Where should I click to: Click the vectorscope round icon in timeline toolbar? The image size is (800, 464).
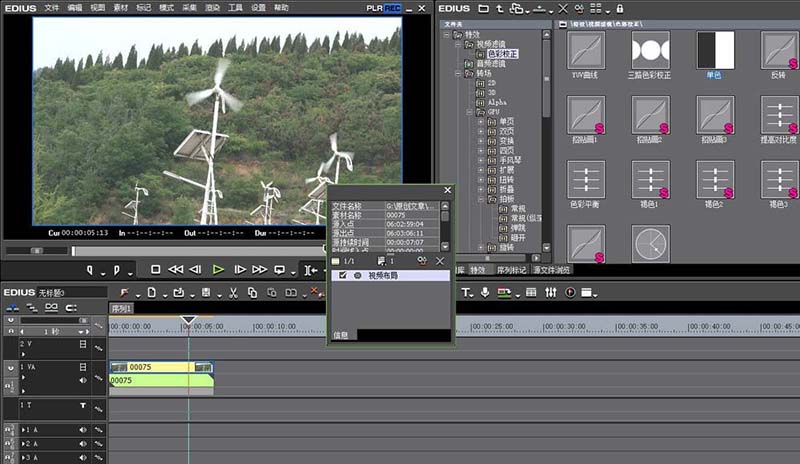(570, 292)
